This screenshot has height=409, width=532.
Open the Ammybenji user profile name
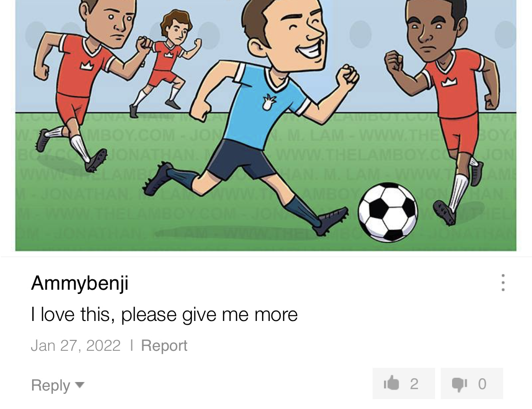(80, 283)
